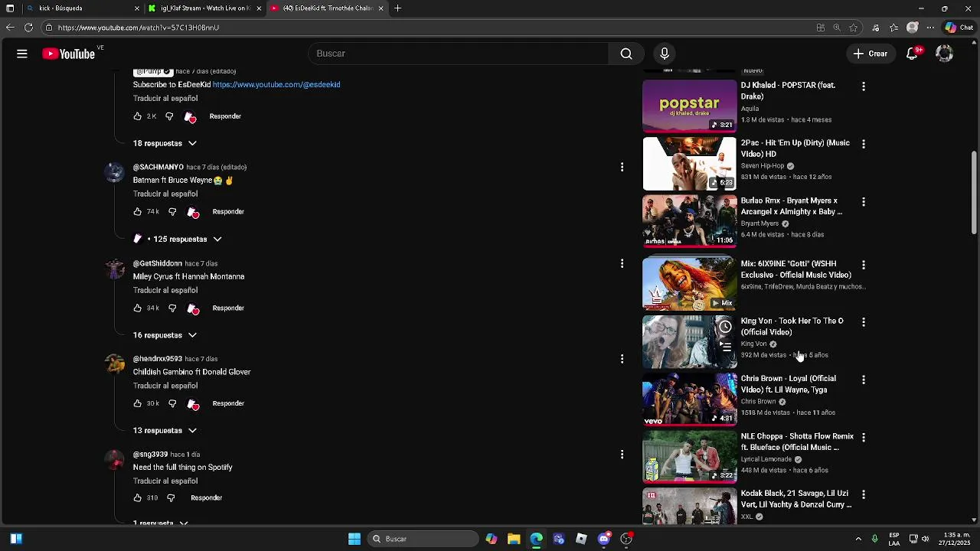Go to the YouTube home logo
Screen dimensions: 980x551
tap(68, 54)
